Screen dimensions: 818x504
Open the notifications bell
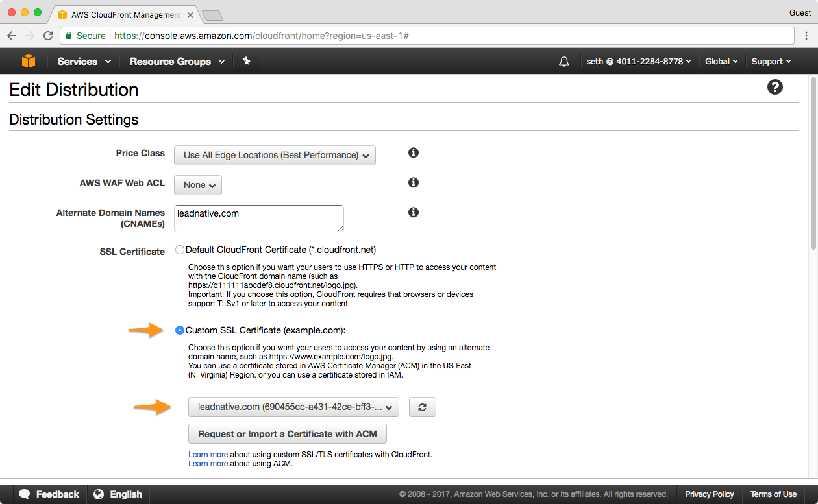point(564,61)
